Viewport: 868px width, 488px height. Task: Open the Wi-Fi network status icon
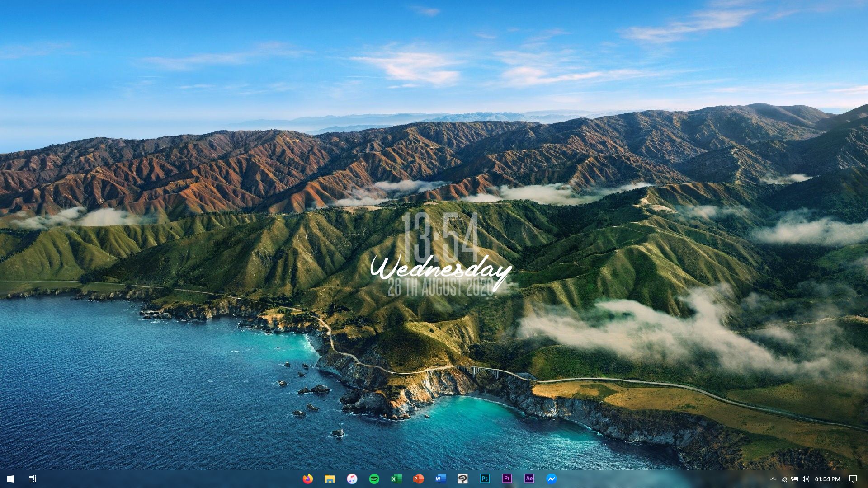click(x=783, y=479)
